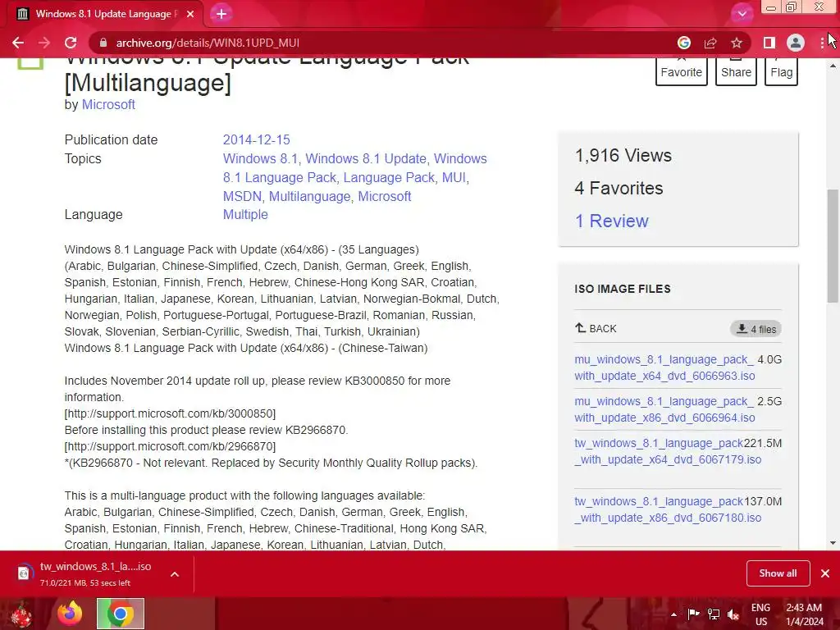Close the Windows 8.1 Update Language tab
The height and width of the screenshot is (630, 840).
[x=190, y=14]
